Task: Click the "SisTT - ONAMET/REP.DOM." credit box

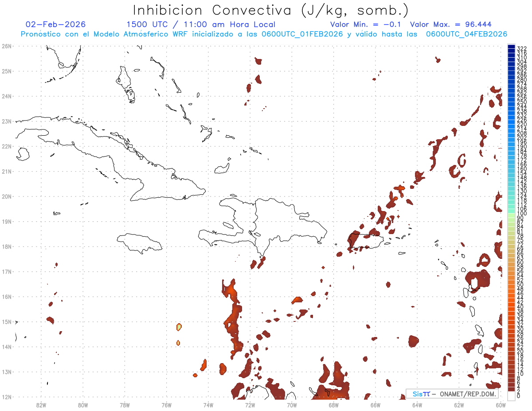Action: coord(452,394)
